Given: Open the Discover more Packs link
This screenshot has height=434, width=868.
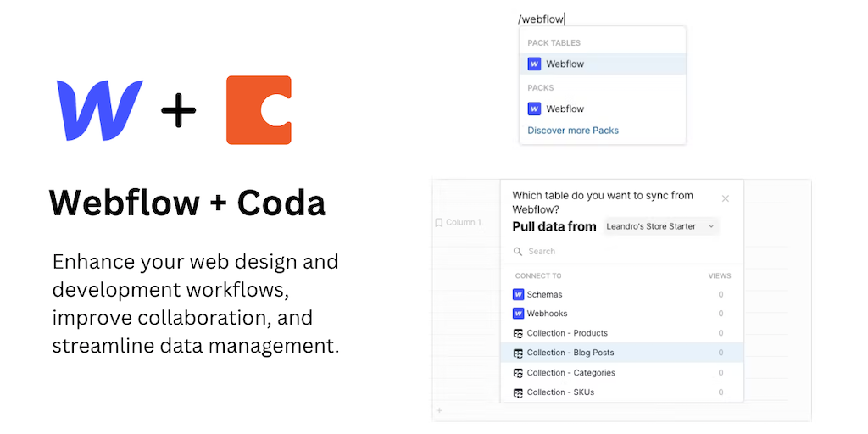Looking at the screenshot, I should 573,131.
